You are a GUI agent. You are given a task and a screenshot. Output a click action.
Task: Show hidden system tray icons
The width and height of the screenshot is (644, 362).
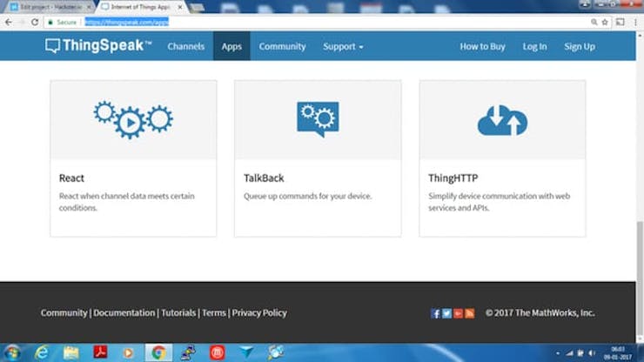tap(558, 353)
